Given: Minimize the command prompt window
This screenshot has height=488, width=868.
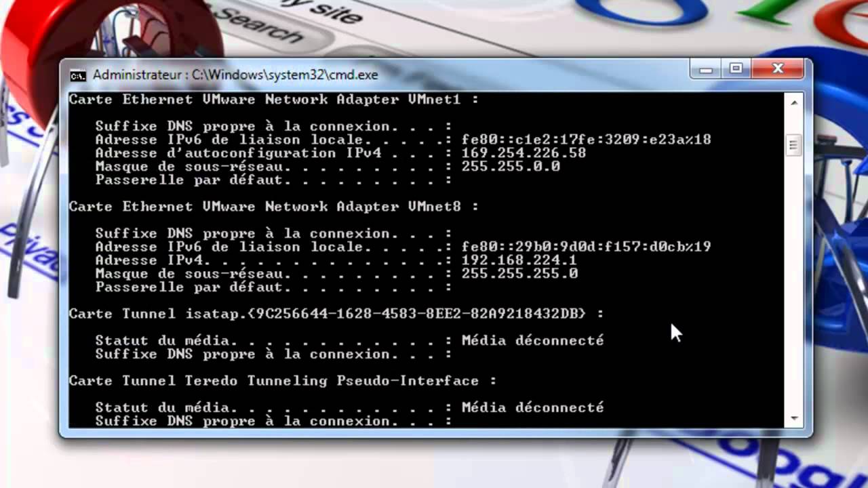Looking at the screenshot, I should coord(706,69).
